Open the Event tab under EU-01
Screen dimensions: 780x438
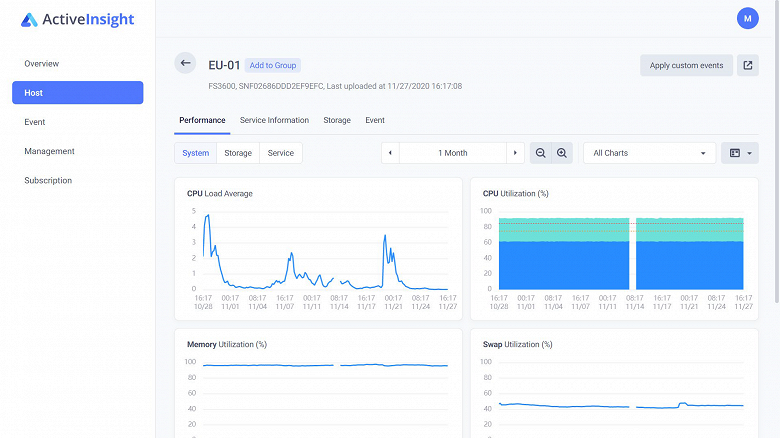pyautogui.click(x=375, y=120)
